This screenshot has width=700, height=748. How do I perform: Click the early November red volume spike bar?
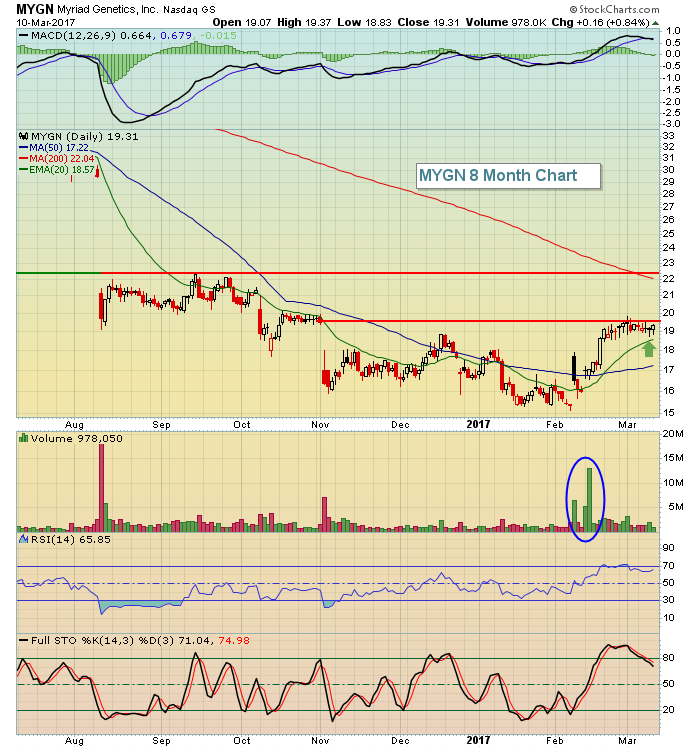click(324, 514)
